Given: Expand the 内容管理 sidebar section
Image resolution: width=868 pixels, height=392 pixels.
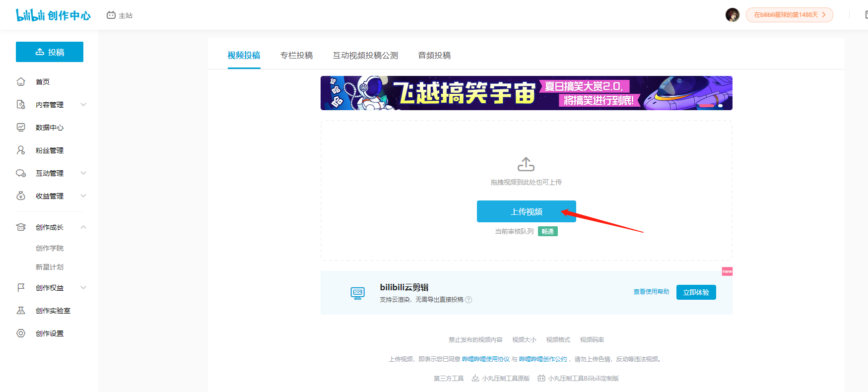Looking at the screenshot, I should (83, 105).
